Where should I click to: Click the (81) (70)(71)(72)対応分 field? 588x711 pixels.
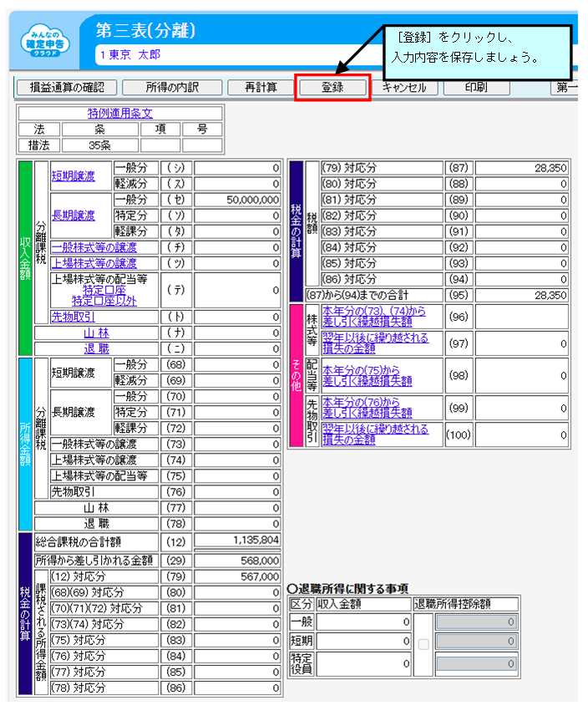point(237,608)
